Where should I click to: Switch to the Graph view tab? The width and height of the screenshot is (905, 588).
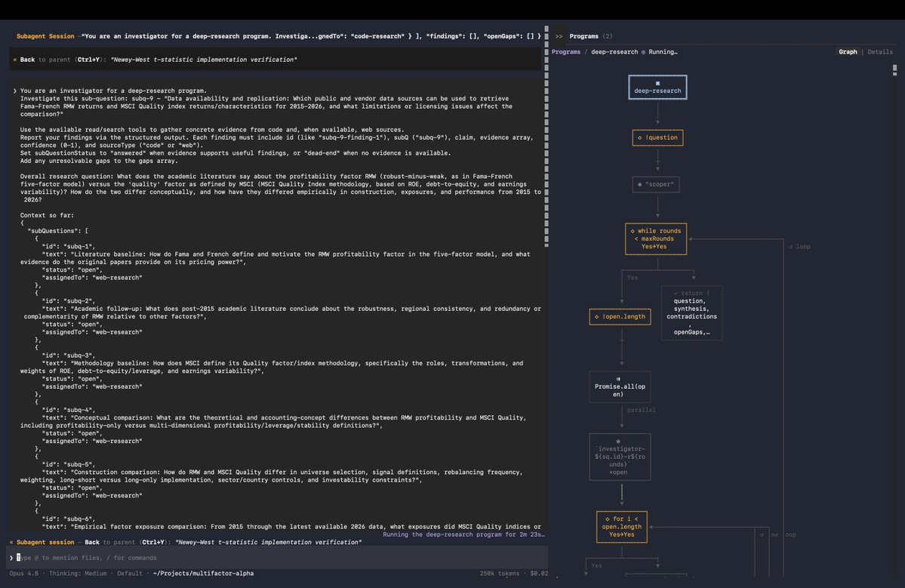[848, 52]
